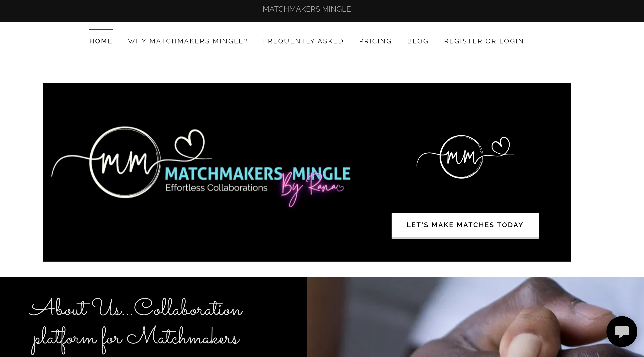
Task: Click the Matchmakers Mingle site title
Action: point(307,9)
